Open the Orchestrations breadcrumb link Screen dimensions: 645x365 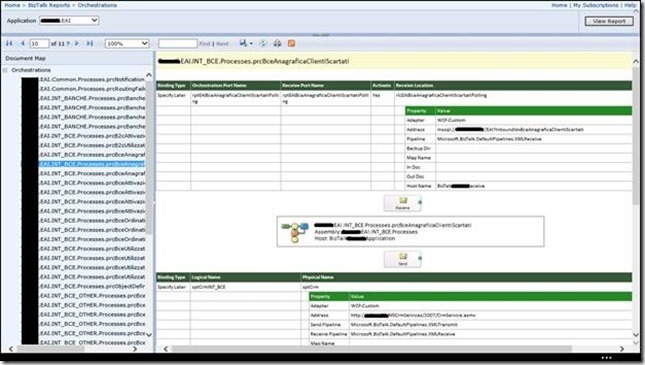[x=97, y=5]
